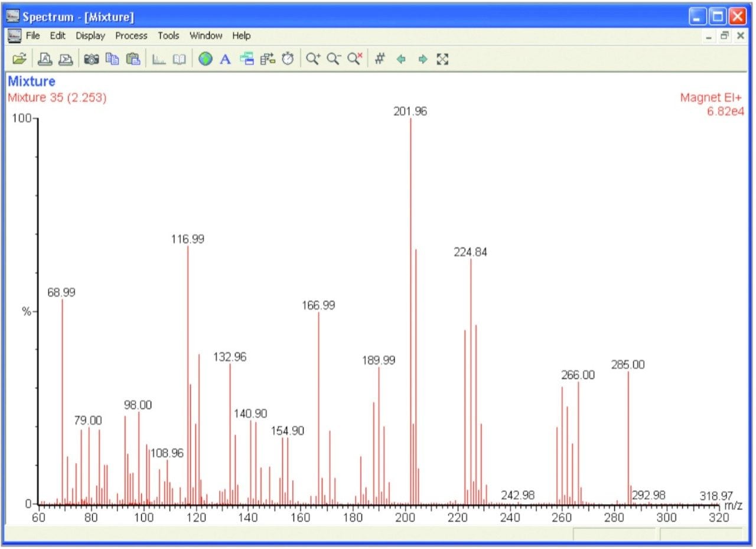Zoom out with magnifier minus icon
This screenshot has height=549, width=756.
click(334, 59)
